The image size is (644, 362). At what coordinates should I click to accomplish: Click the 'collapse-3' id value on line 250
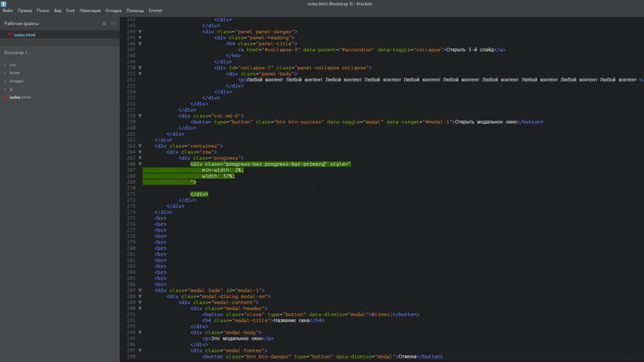256,68
